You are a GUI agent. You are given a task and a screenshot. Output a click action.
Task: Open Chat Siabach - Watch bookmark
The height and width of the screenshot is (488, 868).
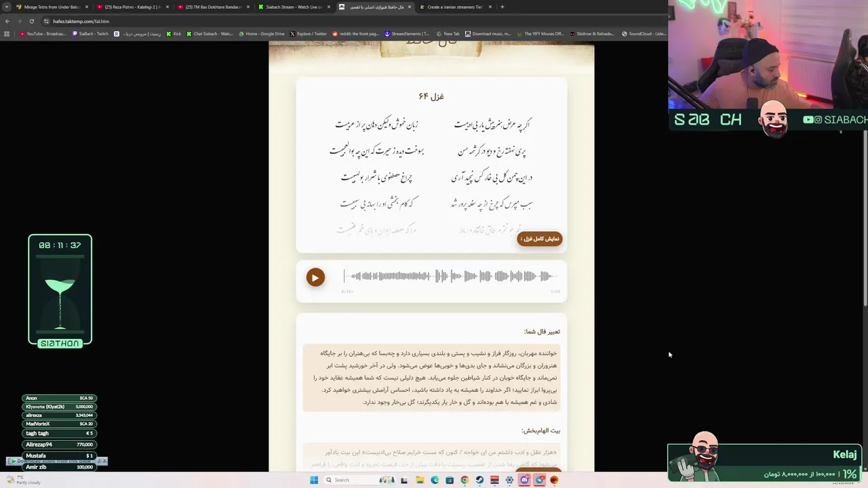coord(210,34)
